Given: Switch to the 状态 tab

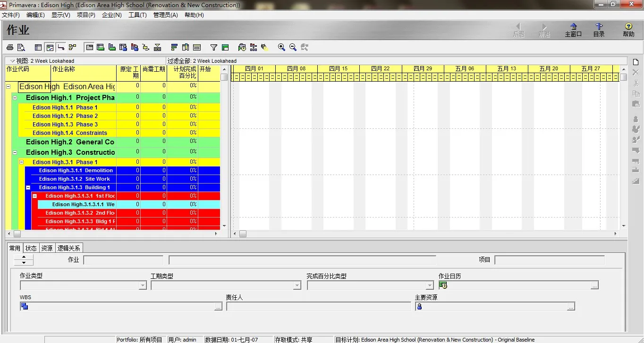Looking at the screenshot, I should 31,248.
